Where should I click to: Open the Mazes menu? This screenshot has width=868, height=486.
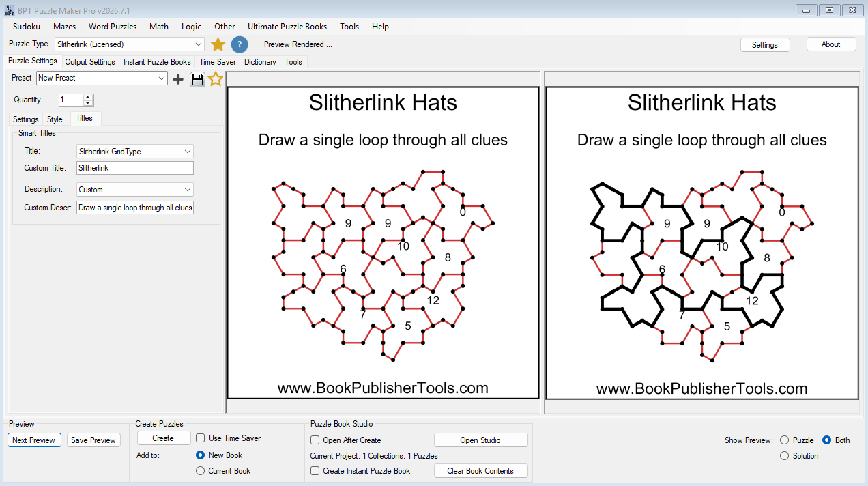pos(65,27)
